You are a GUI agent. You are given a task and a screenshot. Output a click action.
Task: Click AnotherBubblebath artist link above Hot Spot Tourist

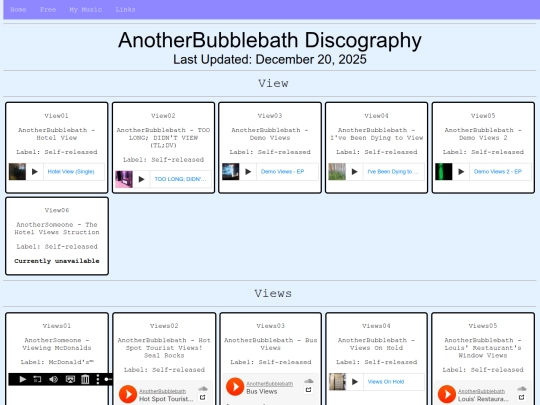tap(163, 391)
